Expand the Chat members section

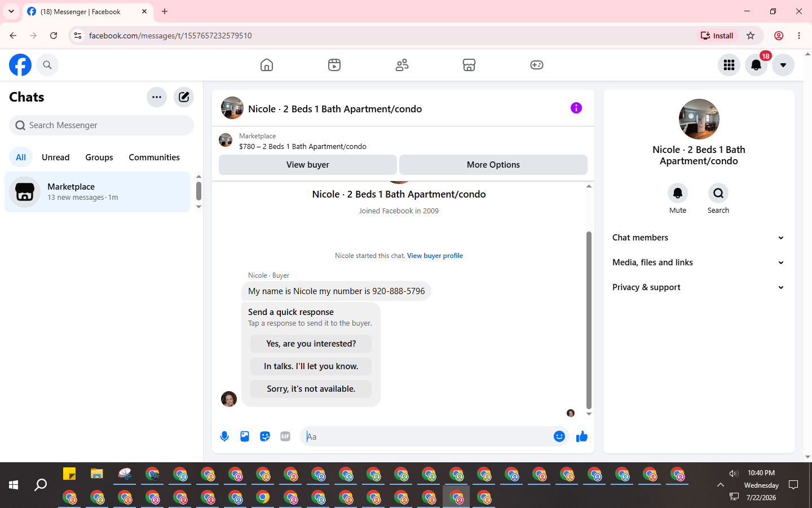(699, 238)
